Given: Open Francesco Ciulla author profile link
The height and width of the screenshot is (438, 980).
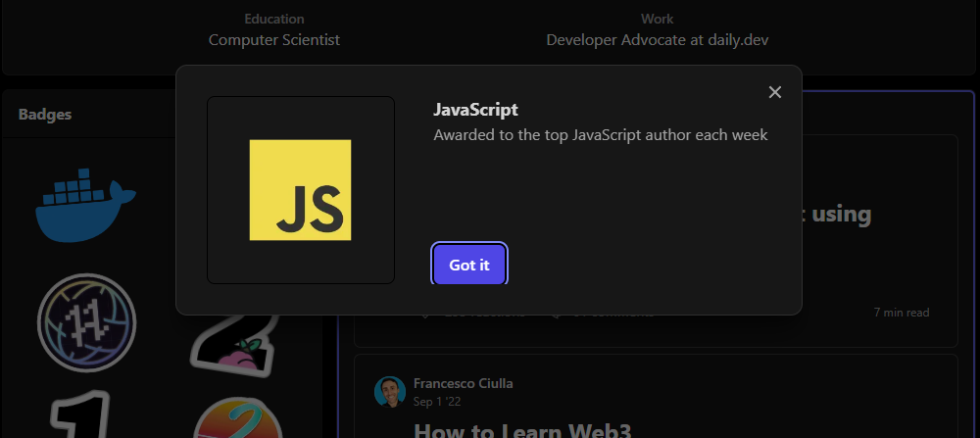Looking at the screenshot, I should 464,383.
